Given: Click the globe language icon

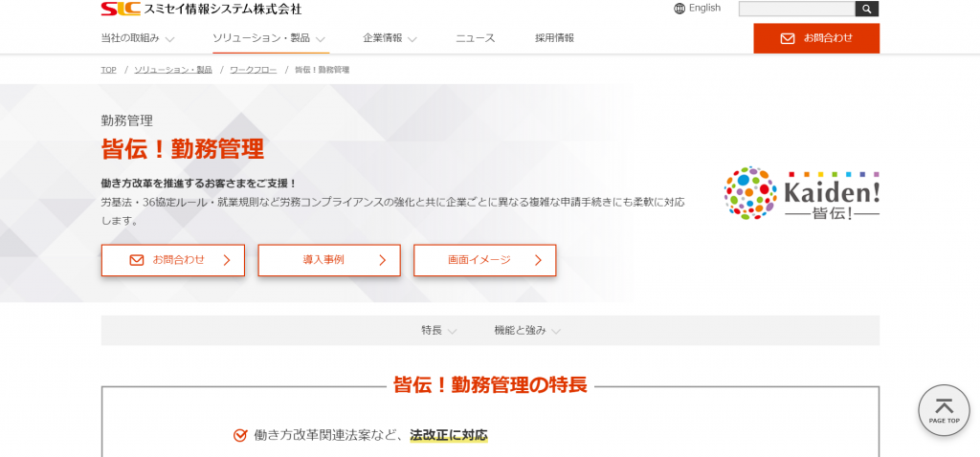Looking at the screenshot, I should point(679,9).
